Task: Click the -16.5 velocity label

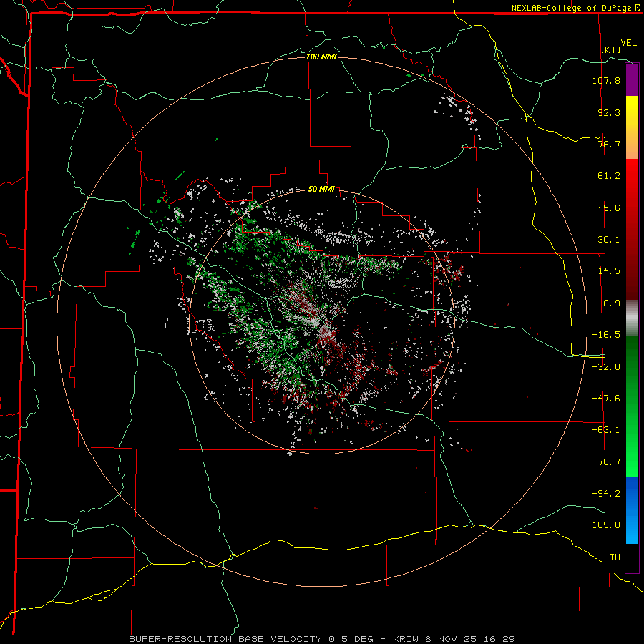Action: [606, 335]
